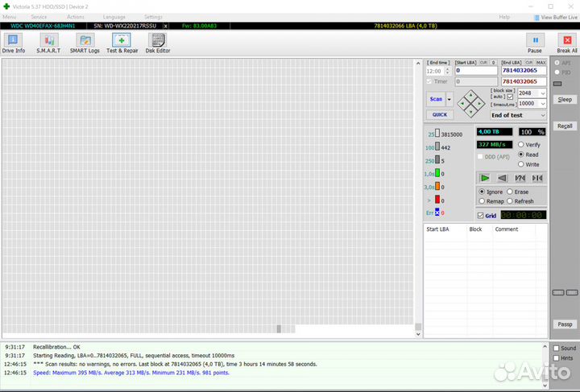Open the timeout 10000 dropdown
580x392 pixels.
point(543,104)
